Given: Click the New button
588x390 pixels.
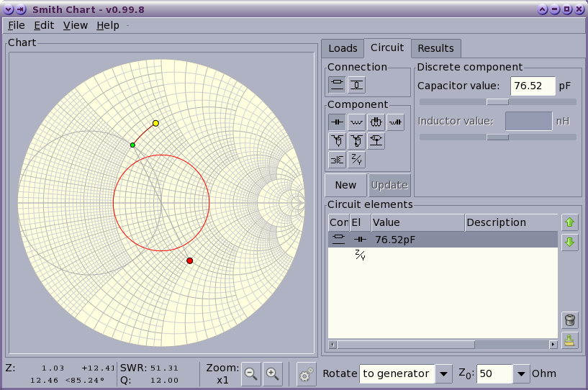Looking at the screenshot, I should click(x=345, y=185).
